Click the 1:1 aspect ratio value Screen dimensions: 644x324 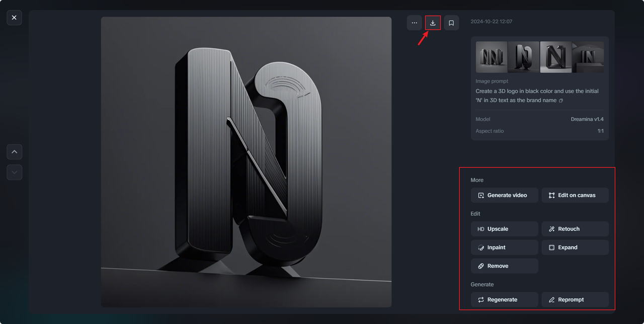[600, 131]
